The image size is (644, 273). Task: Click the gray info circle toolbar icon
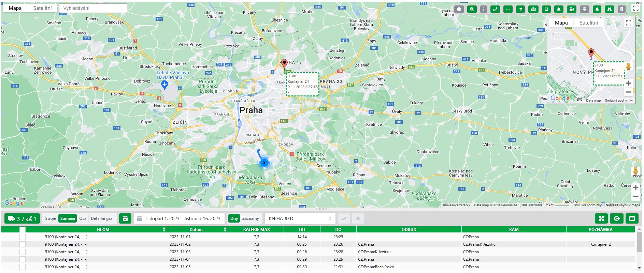coord(459,9)
